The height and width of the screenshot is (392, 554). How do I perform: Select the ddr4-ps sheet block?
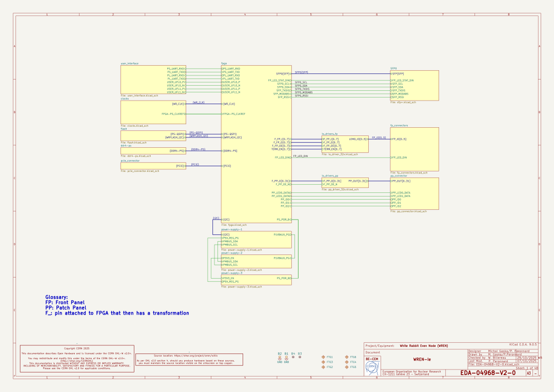tap(153, 151)
